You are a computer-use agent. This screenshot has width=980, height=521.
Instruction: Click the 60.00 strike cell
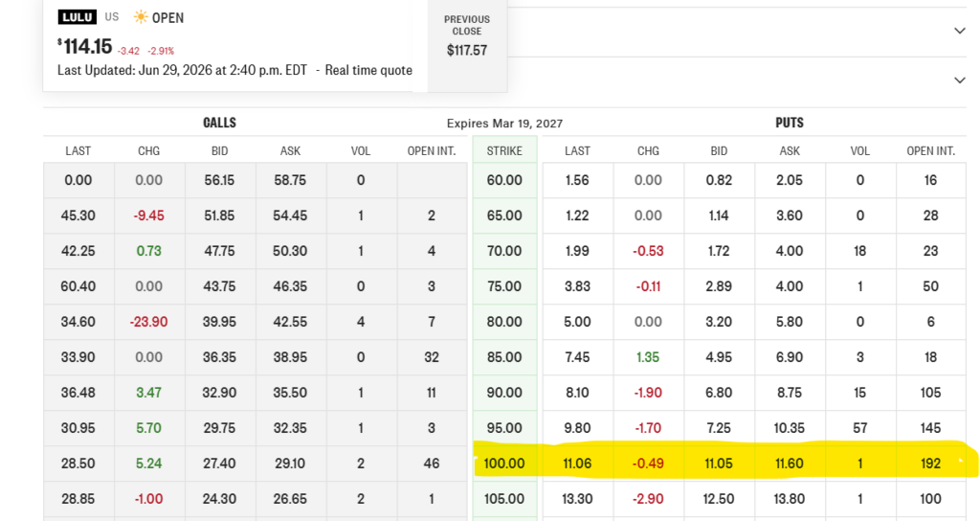(504, 180)
